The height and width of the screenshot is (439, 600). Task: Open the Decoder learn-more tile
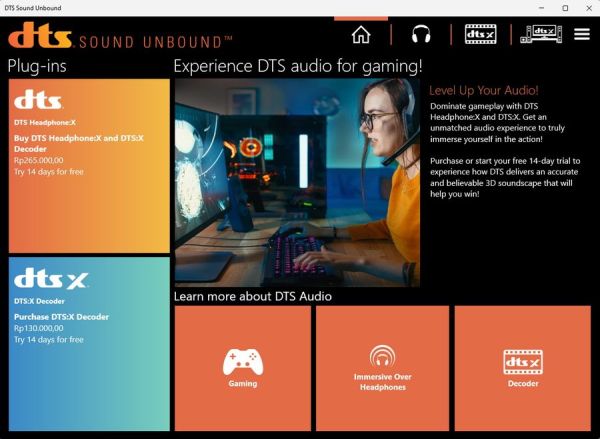tap(523, 368)
